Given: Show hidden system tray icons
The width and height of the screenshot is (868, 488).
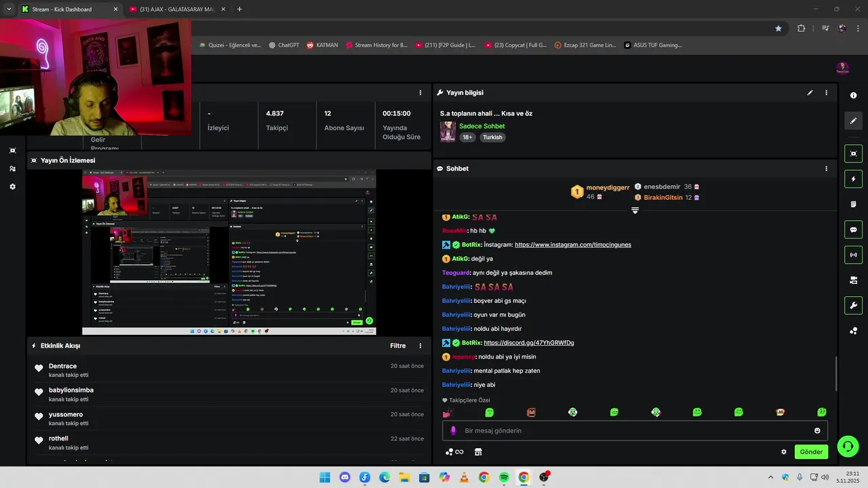Looking at the screenshot, I should 770,477.
